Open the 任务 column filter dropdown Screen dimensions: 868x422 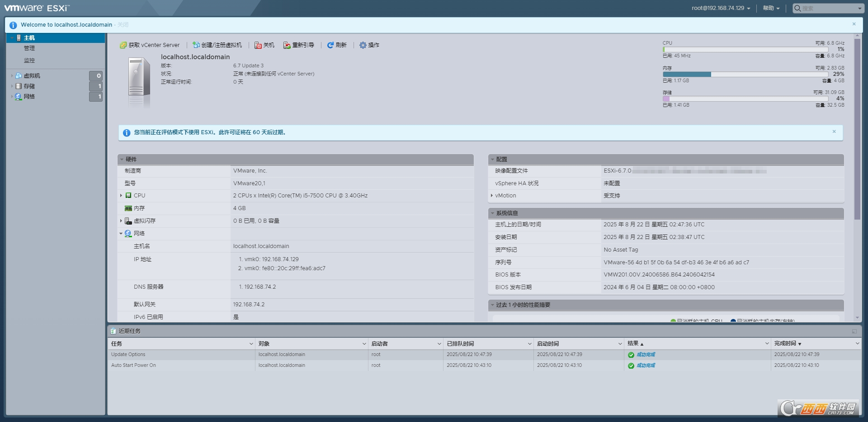[x=251, y=343]
